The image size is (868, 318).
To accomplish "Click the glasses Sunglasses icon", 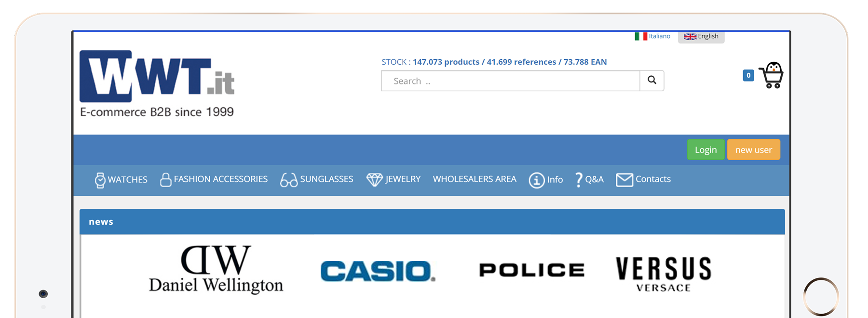I will pyautogui.click(x=289, y=180).
